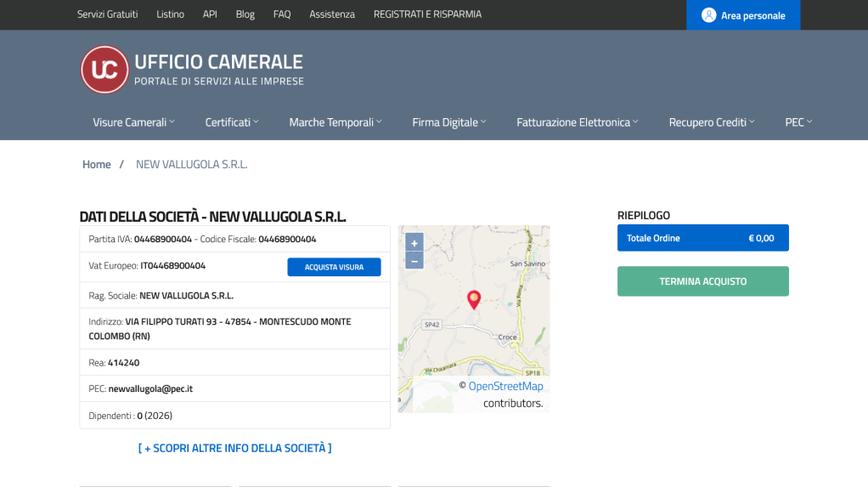The width and height of the screenshot is (868, 487).
Task: Expand the PEC navigation menu
Action: [x=798, y=122]
